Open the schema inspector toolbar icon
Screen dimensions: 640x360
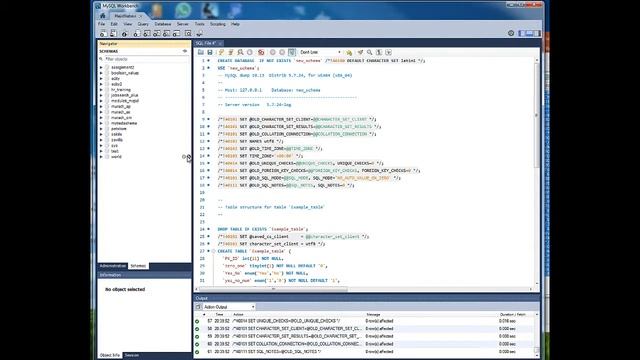click(x=124, y=33)
